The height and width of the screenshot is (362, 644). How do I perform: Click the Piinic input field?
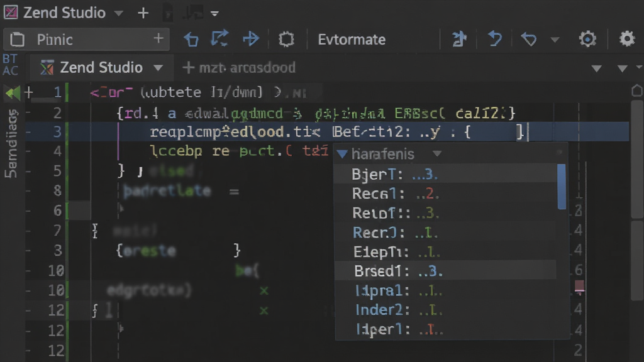click(x=86, y=40)
